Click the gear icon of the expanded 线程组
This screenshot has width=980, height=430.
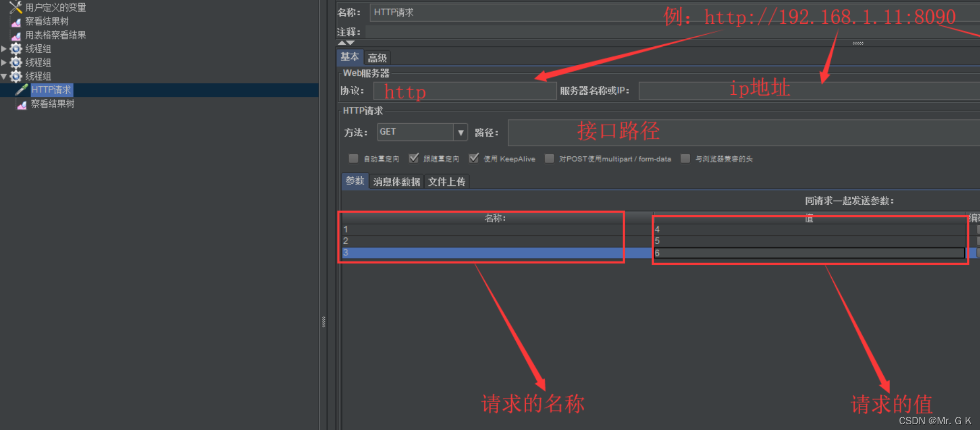16,76
